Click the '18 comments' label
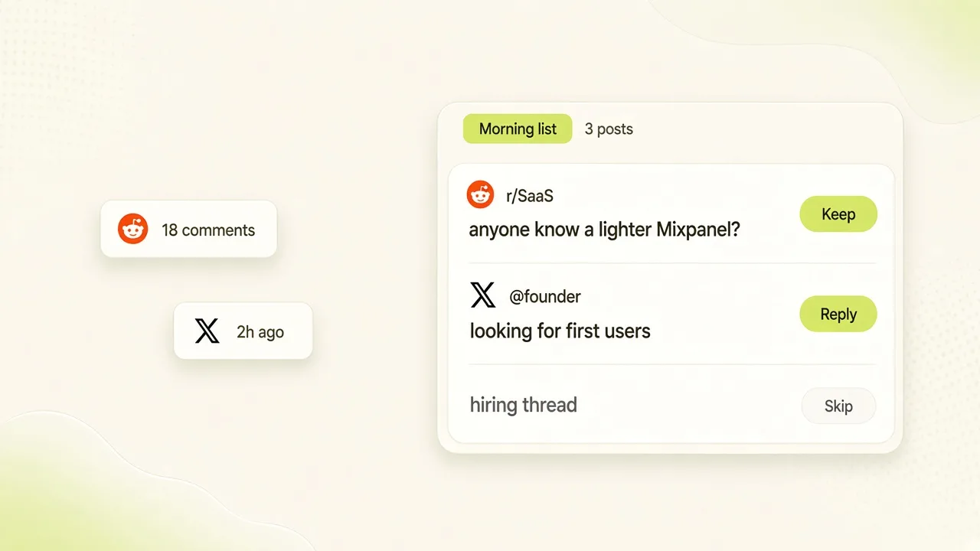Image resolution: width=980 pixels, height=551 pixels. click(x=208, y=230)
